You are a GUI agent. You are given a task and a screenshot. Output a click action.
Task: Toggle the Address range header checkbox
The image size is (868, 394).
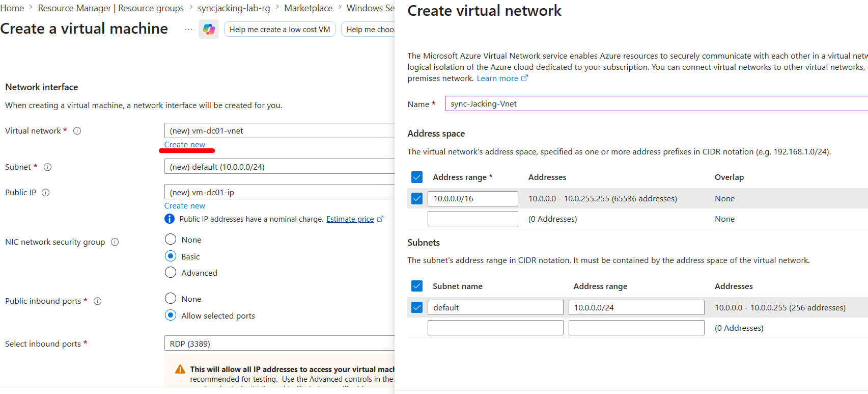(417, 177)
